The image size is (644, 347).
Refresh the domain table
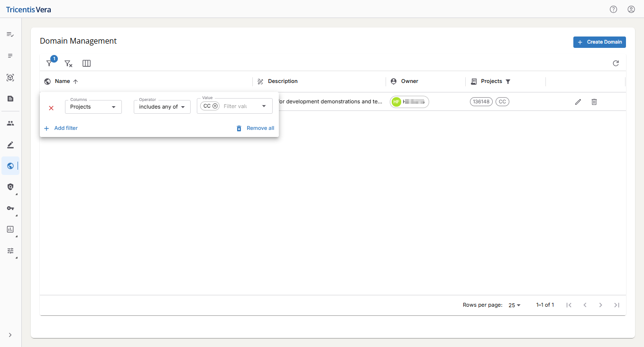click(x=616, y=64)
